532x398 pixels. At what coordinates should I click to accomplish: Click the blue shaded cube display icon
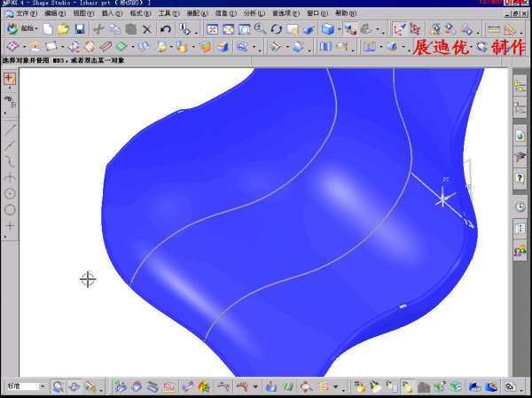[328, 29]
